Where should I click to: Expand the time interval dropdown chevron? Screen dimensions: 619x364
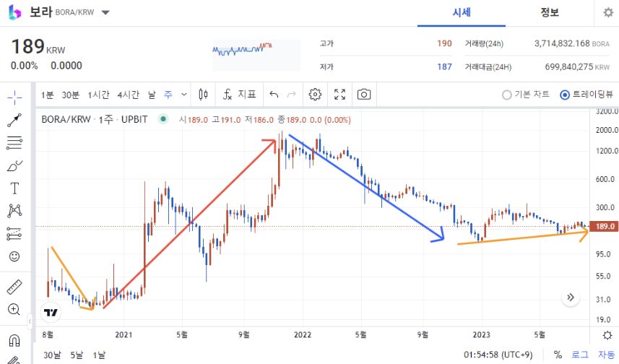point(184,95)
